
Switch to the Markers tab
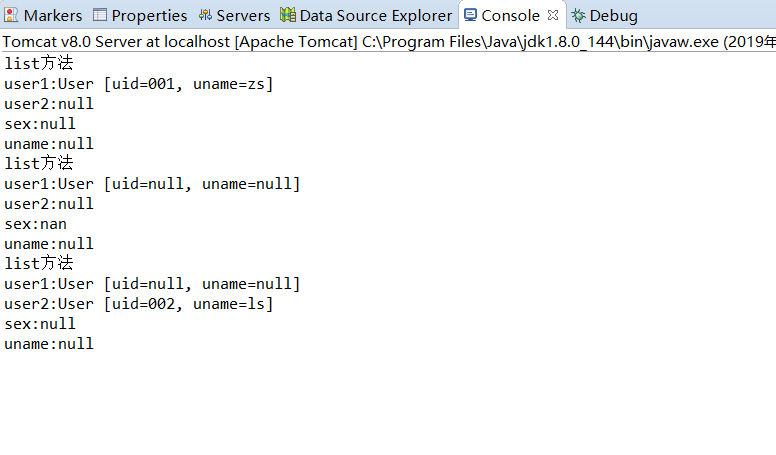(43, 15)
